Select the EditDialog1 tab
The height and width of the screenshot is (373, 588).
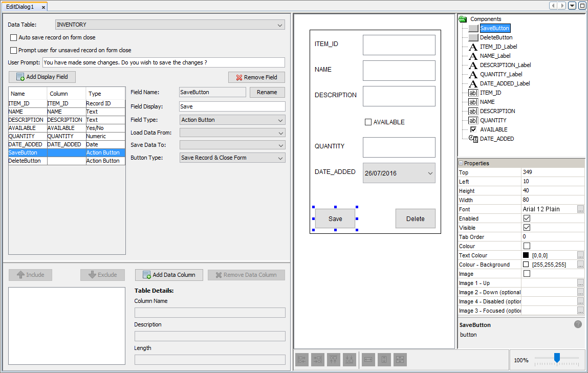tap(20, 7)
